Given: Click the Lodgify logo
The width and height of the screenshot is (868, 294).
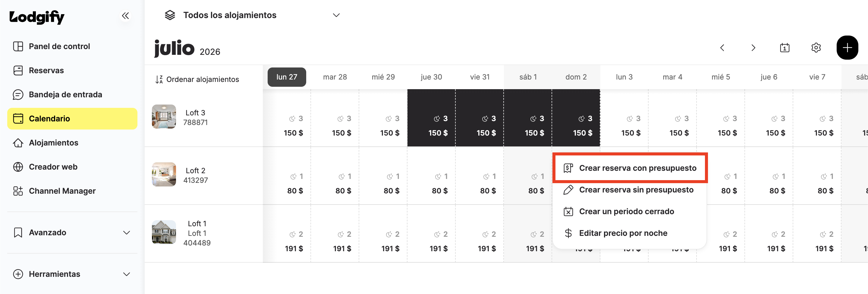Looking at the screenshot, I should click(x=37, y=17).
